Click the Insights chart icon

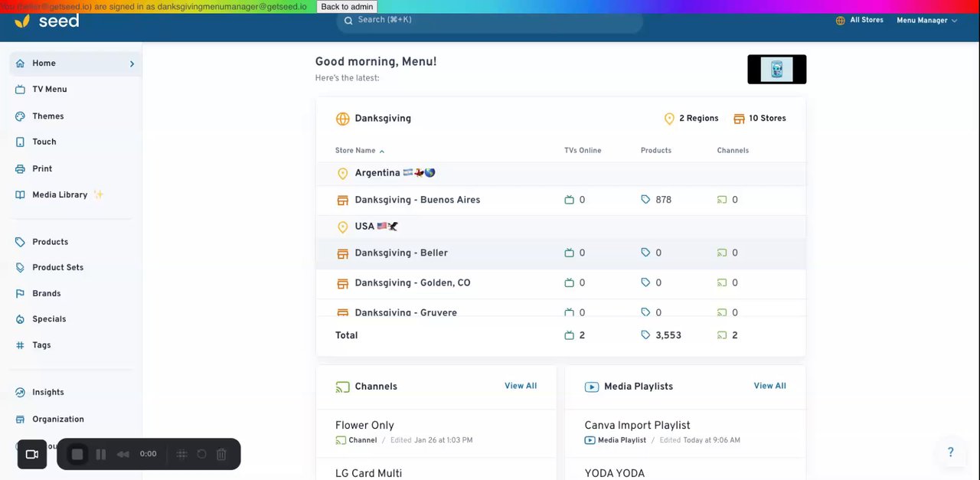pyautogui.click(x=20, y=392)
